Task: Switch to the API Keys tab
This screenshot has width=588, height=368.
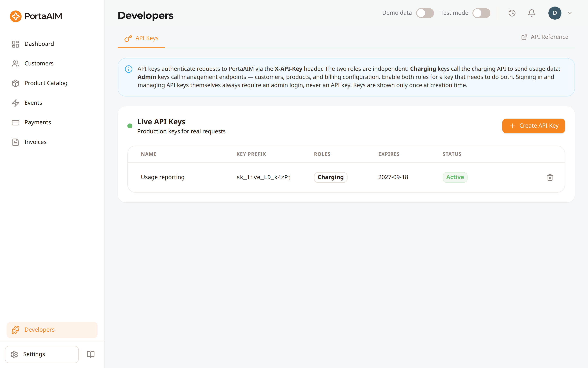Action: (x=141, y=38)
